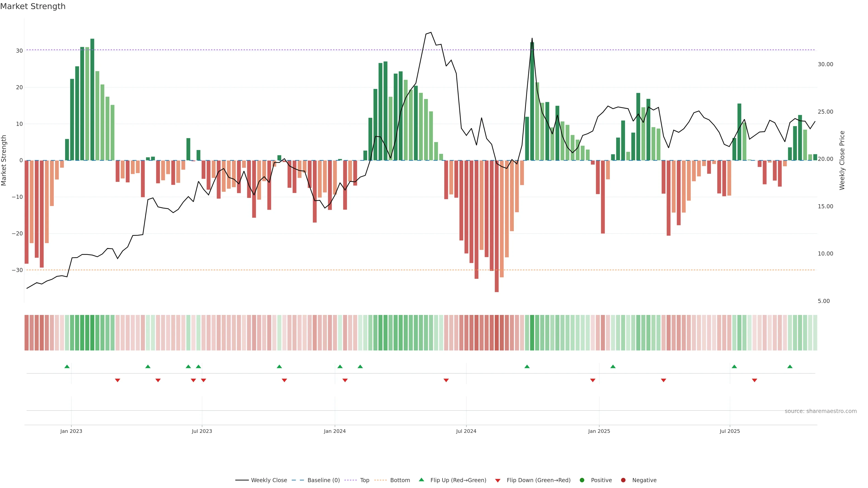Click the −30 label on the strength axis
The image size is (868, 488).
[x=17, y=270]
